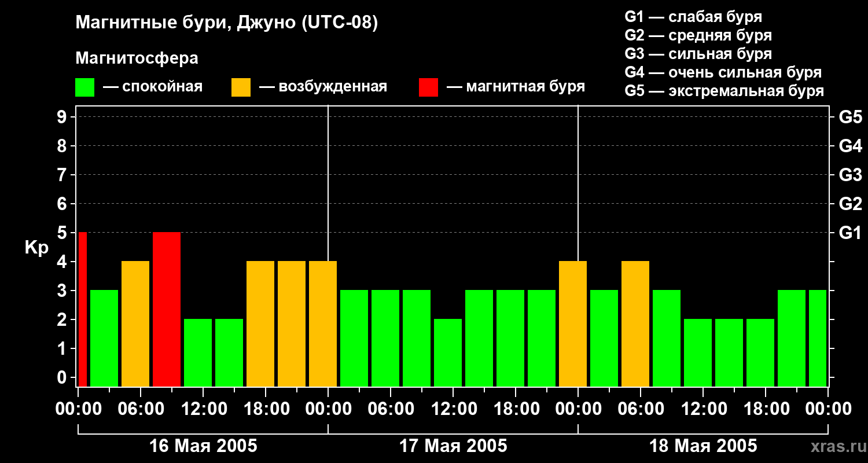Click the 'G4' label on the right axis

pos(850,146)
